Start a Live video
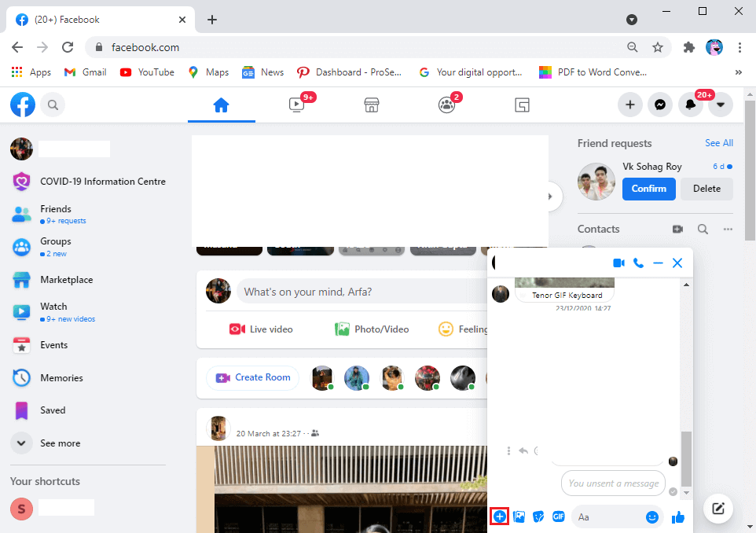 [x=261, y=329]
